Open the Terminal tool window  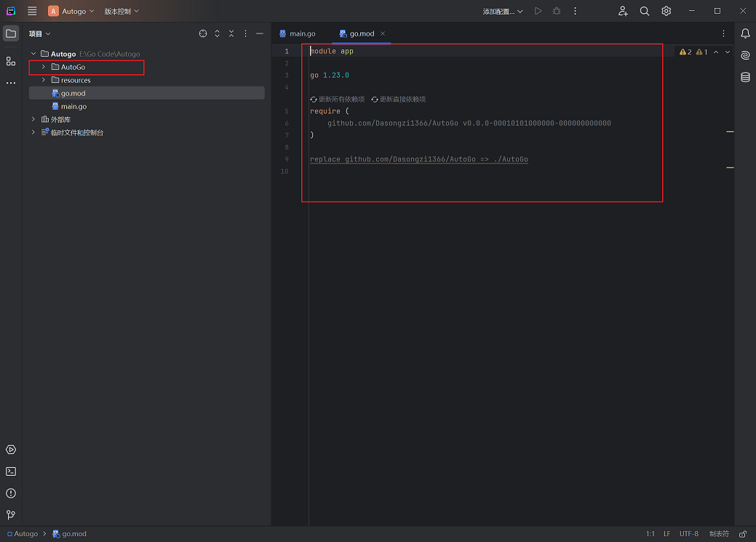[11, 471]
